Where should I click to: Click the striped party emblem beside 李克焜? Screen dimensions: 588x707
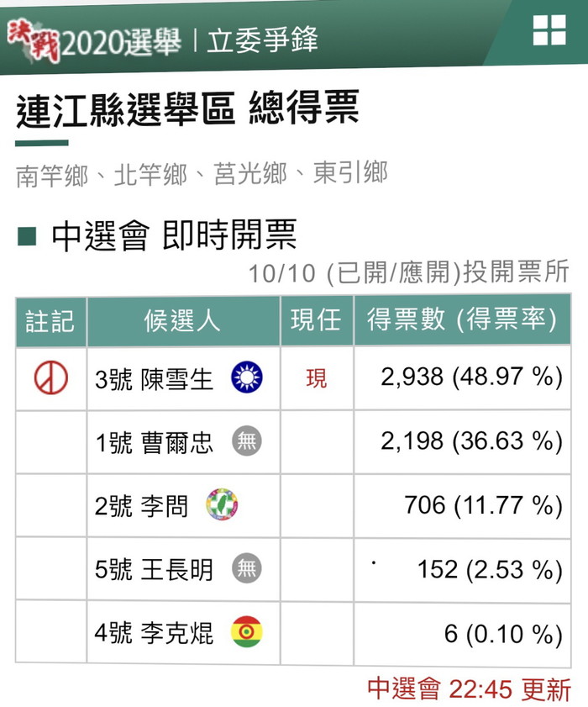pos(246,631)
